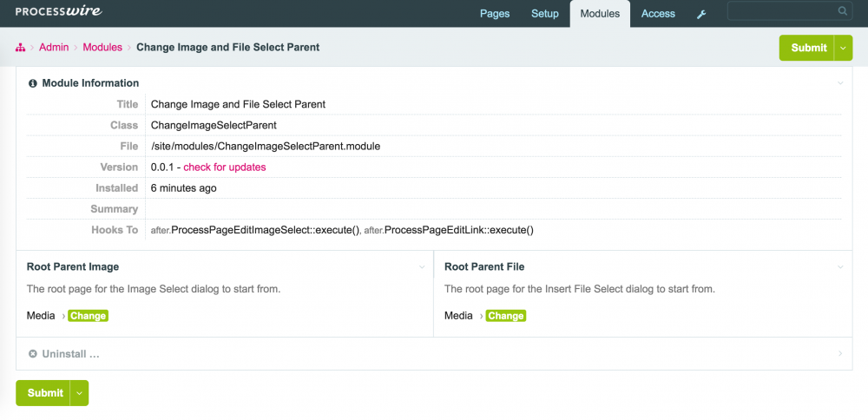Change the Root Parent Image page
This screenshot has width=868, height=420.
coord(88,316)
